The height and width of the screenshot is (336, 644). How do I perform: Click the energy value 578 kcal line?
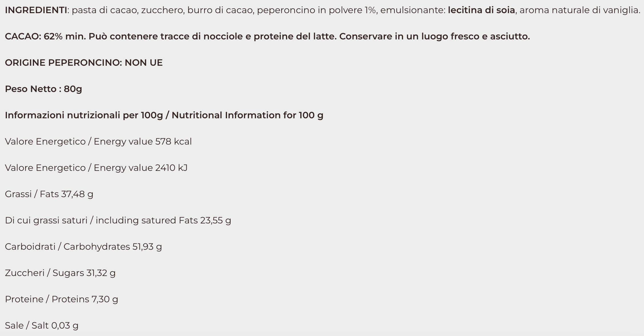tap(98, 142)
